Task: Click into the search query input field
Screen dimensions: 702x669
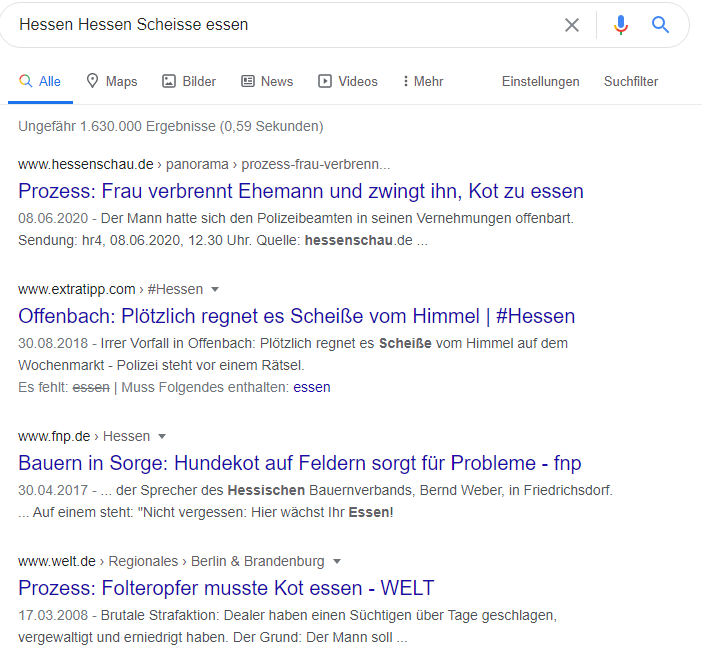Action: pyautogui.click(x=287, y=25)
